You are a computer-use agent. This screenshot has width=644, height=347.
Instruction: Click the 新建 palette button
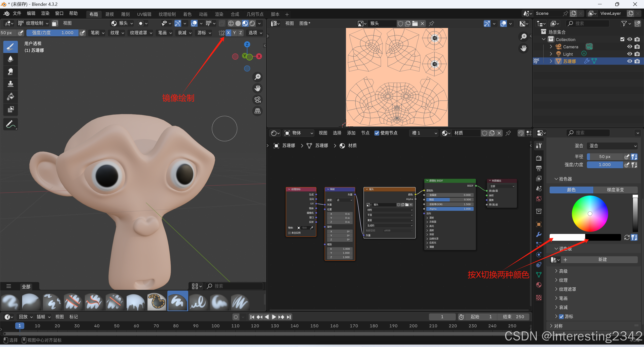click(x=602, y=260)
